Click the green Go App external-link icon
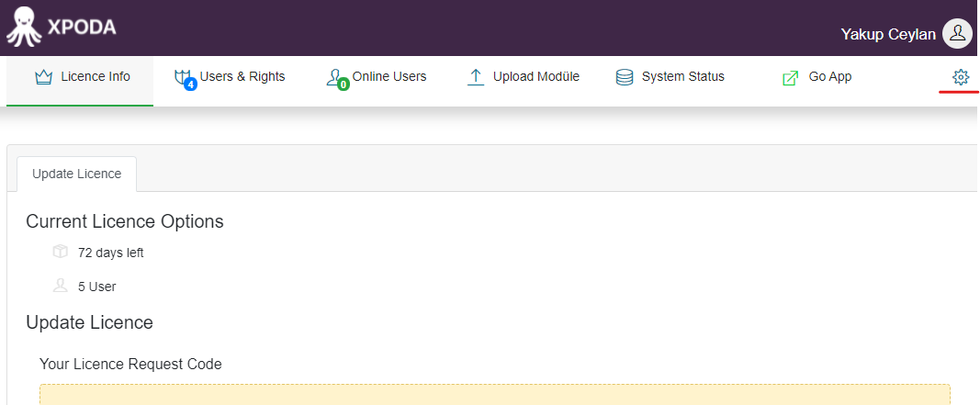The image size is (980, 405). pos(790,78)
